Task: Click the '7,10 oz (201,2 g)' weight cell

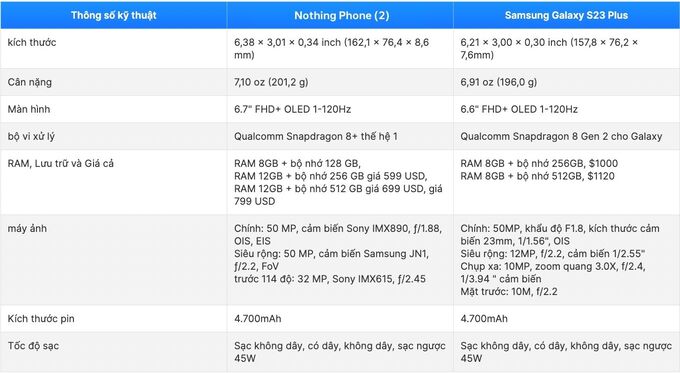Action: [x=271, y=82]
